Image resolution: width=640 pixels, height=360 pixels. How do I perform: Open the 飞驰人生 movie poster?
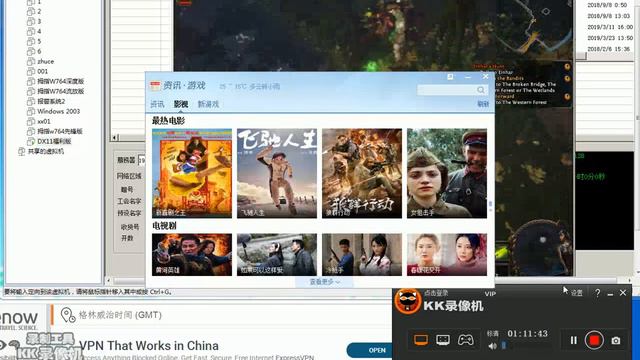pyautogui.click(x=277, y=173)
